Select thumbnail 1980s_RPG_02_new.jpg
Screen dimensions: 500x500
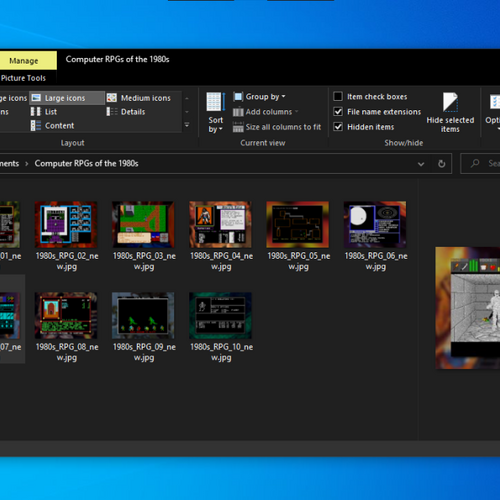coord(66,224)
